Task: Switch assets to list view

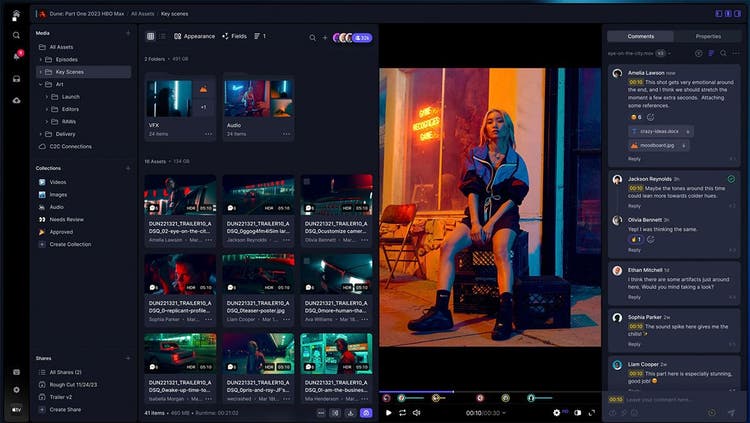Action: pyautogui.click(x=163, y=36)
